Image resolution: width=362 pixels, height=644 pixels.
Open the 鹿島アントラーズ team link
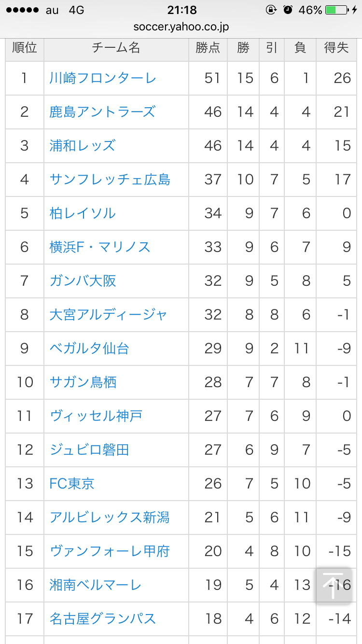coord(102,112)
